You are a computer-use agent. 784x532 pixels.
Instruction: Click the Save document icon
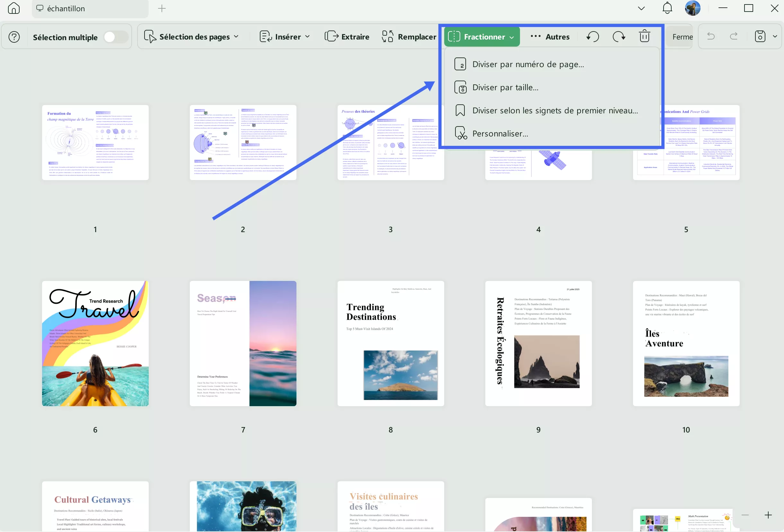pos(759,36)
